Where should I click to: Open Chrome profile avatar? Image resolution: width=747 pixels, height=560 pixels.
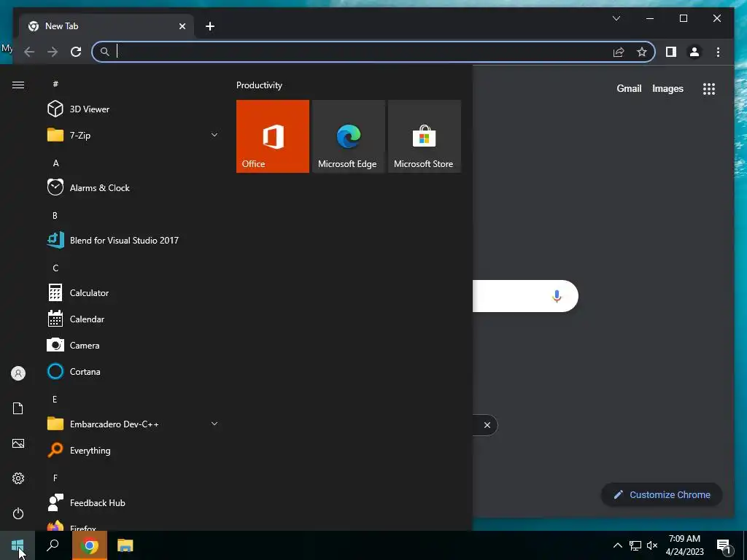(x=694, y=52)
